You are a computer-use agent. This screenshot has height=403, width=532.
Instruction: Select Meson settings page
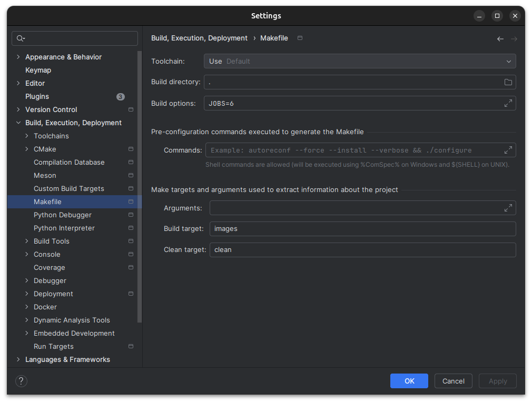[45, 176]
